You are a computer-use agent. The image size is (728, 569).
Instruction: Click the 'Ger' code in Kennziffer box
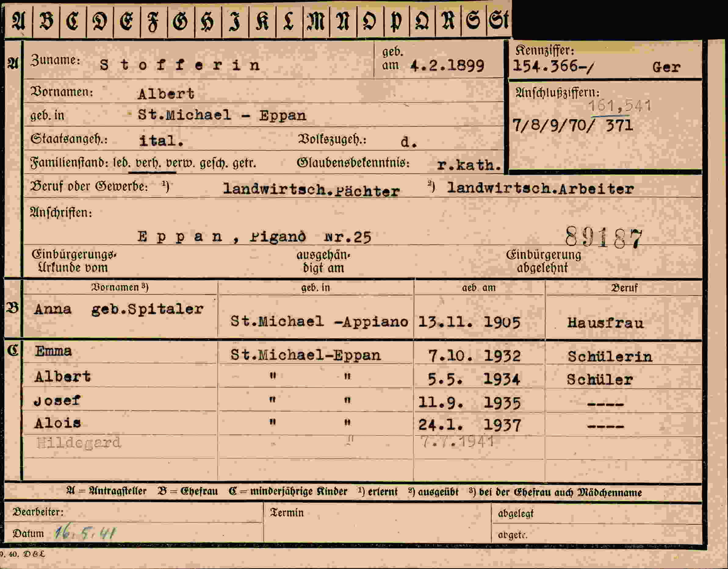pyautogui.click(x=666, y=67)
